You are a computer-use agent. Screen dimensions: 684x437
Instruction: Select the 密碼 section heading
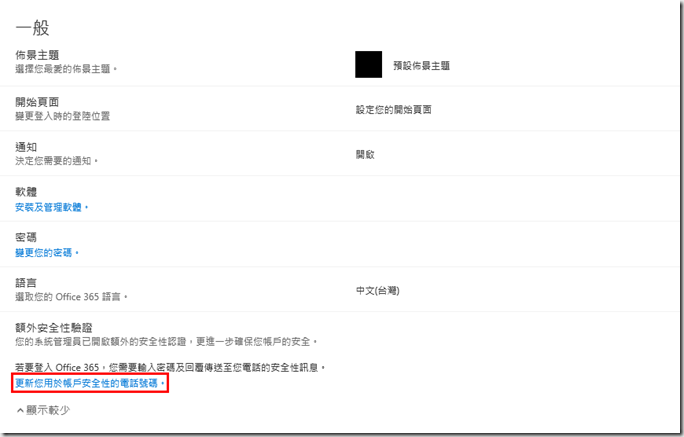pos(26,237)
